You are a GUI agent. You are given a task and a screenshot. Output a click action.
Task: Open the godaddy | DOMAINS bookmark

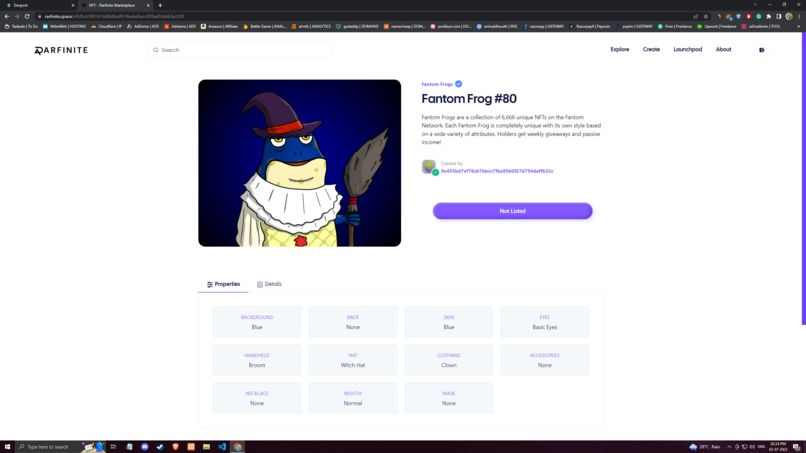pos(357,26)
